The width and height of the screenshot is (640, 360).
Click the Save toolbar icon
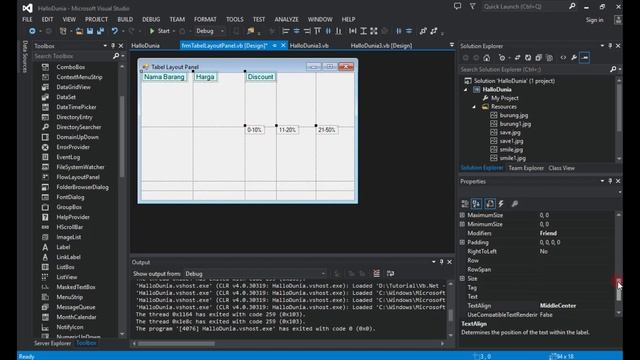pyautogui.click(x=90, y=31)
